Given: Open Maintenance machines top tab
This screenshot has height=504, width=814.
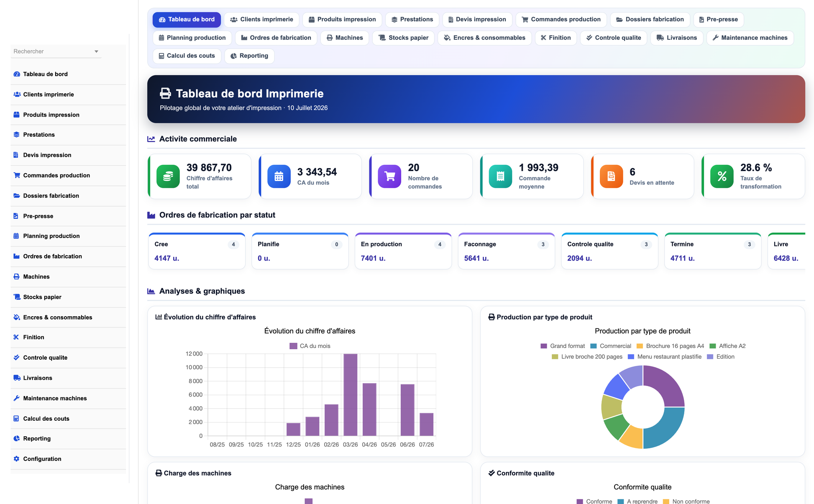Looking at the screenshot, I should 750,38.
